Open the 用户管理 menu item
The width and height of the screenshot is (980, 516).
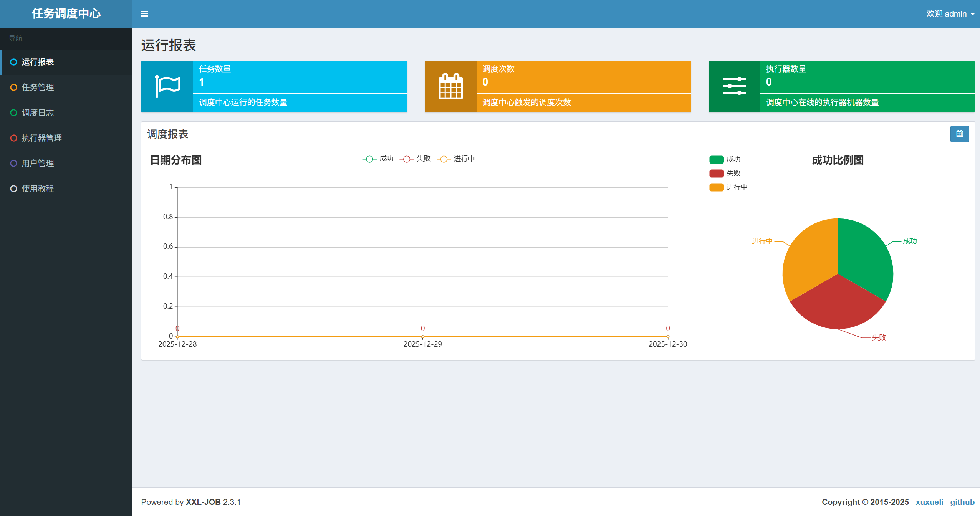(38, 163)
